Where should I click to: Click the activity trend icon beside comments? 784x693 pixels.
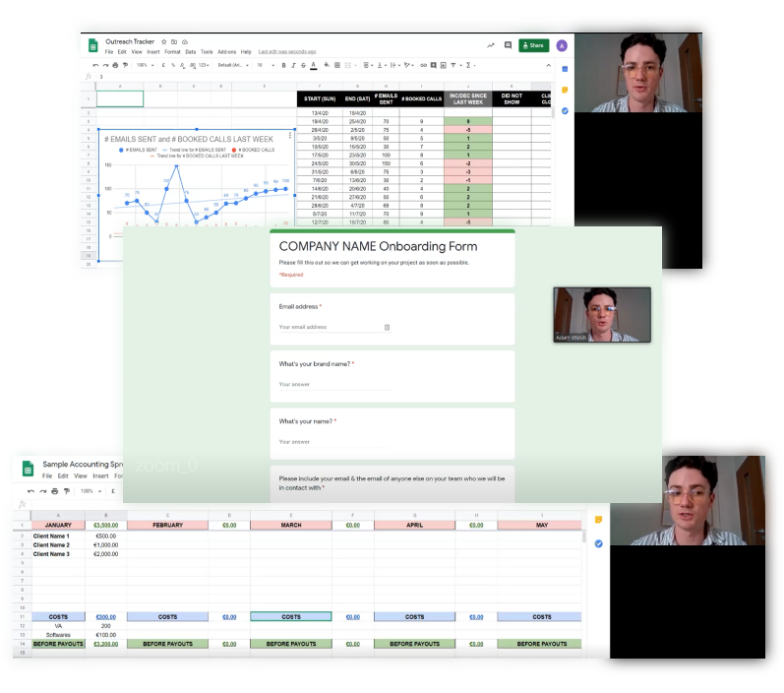[490, 45]
